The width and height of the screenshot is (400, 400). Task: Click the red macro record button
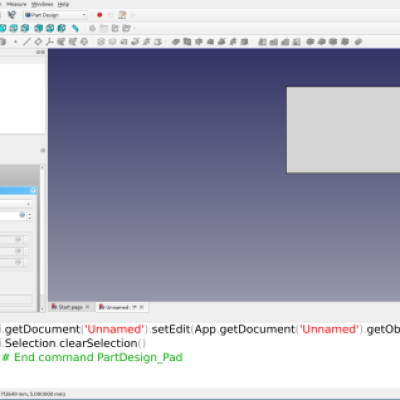point(99,15)
